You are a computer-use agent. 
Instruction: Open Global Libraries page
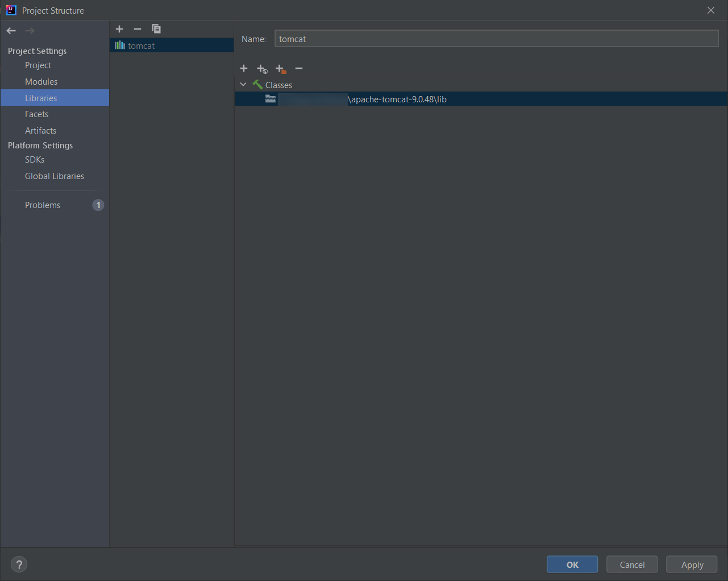[x=55, y=176]
